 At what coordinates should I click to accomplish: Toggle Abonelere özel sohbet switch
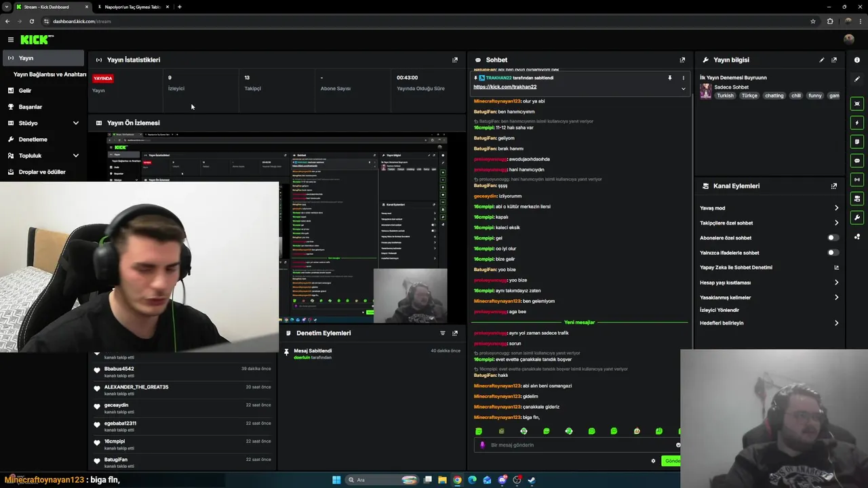(x=833, y=238)
